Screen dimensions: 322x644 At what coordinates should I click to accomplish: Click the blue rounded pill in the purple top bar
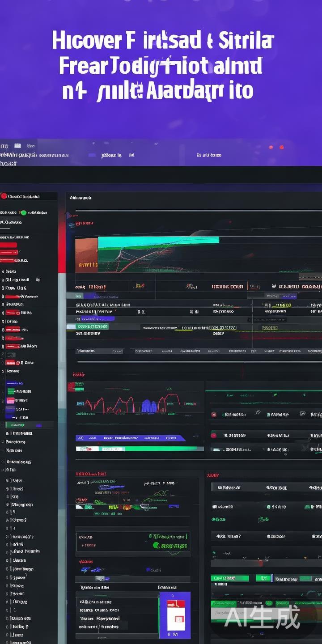(x=92, y=155)
